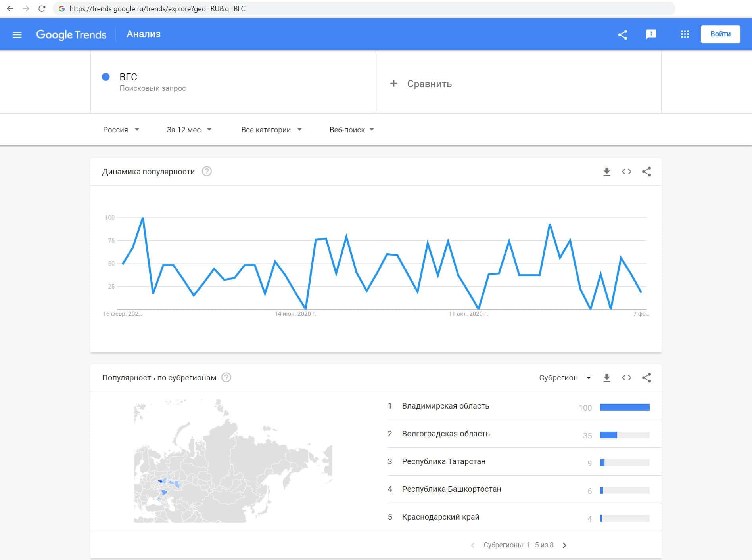
Task: Click Сравнить to add comparison term
Action: [x=421, y=84]
